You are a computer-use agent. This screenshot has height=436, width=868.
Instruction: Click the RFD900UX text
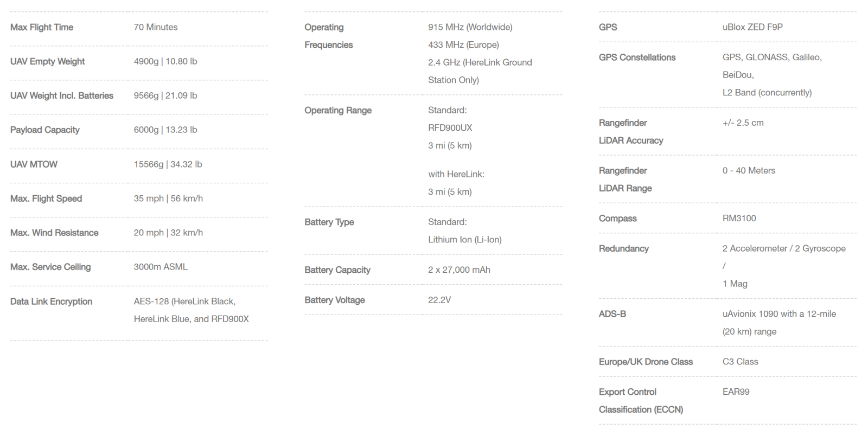coord(450,128)
